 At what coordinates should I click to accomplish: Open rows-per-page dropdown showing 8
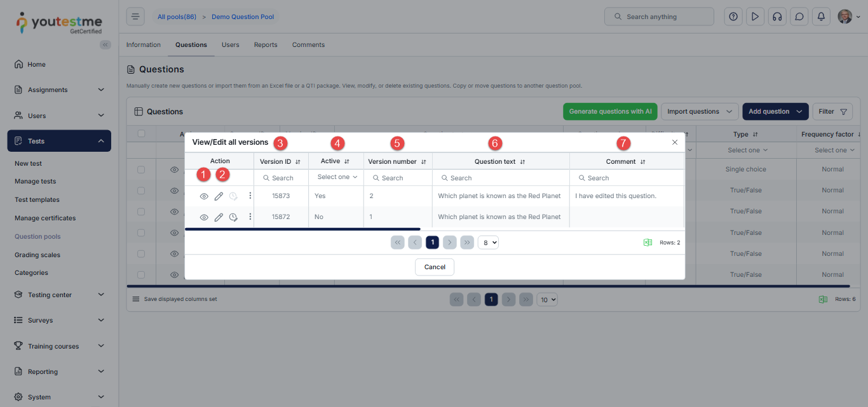click(x=488, y=242)
